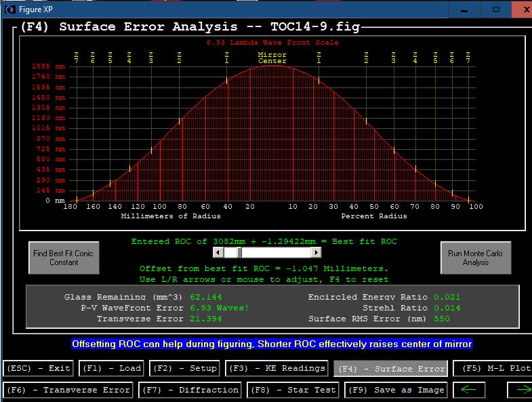
Task: Click the 1160 nm y-axis label
Action: tap(48, 118)
